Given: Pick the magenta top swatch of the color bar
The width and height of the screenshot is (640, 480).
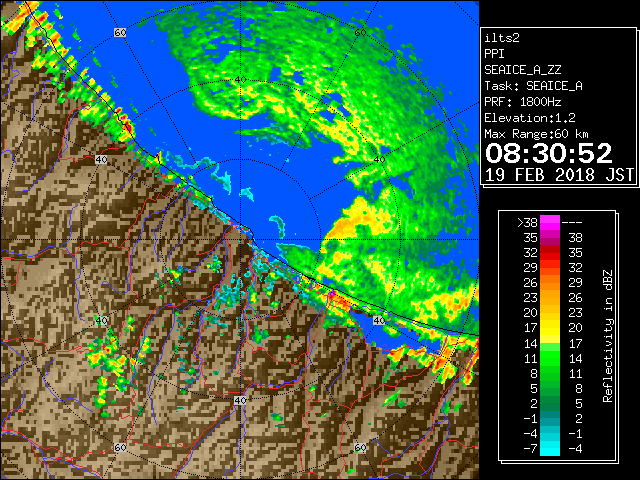Looking at the screenshot, I should click(x=550, y=223).
